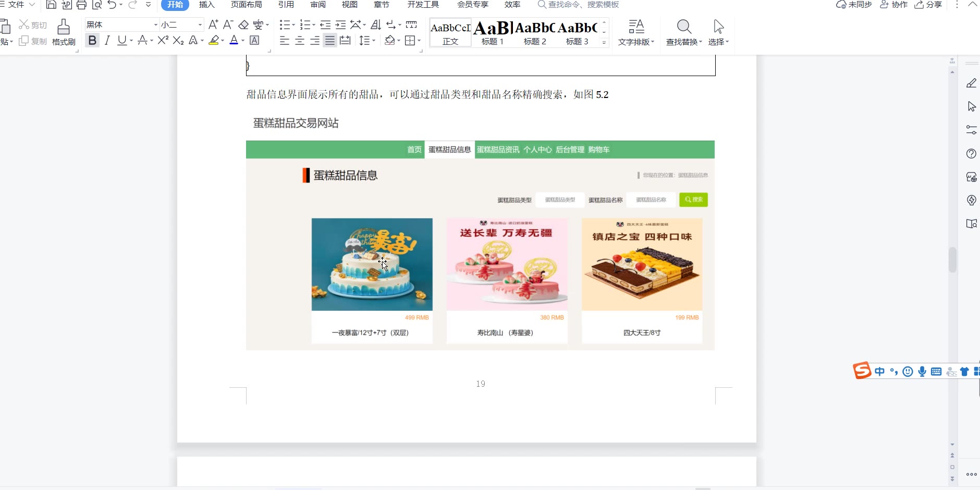Viewport: 980px width, 490px height.
Task: Open the sidebar pen edit icon
Action: point(971,83)
